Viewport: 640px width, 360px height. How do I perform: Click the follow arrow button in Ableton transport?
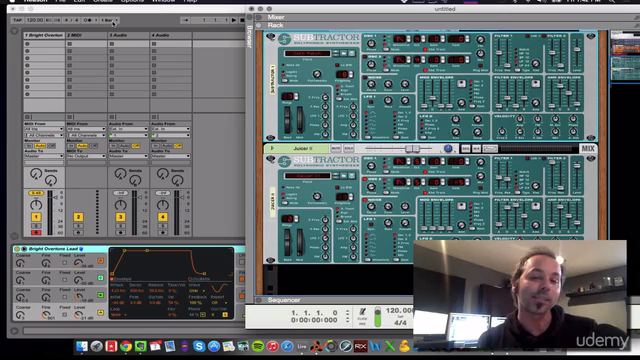click(185, 20)
